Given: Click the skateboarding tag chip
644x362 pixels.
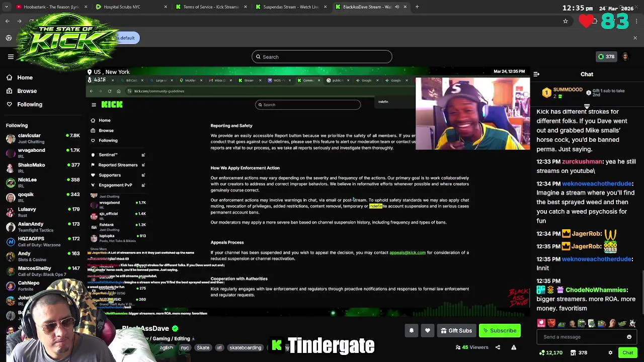Looking at the screenshot, I should (x=245, y=347).
